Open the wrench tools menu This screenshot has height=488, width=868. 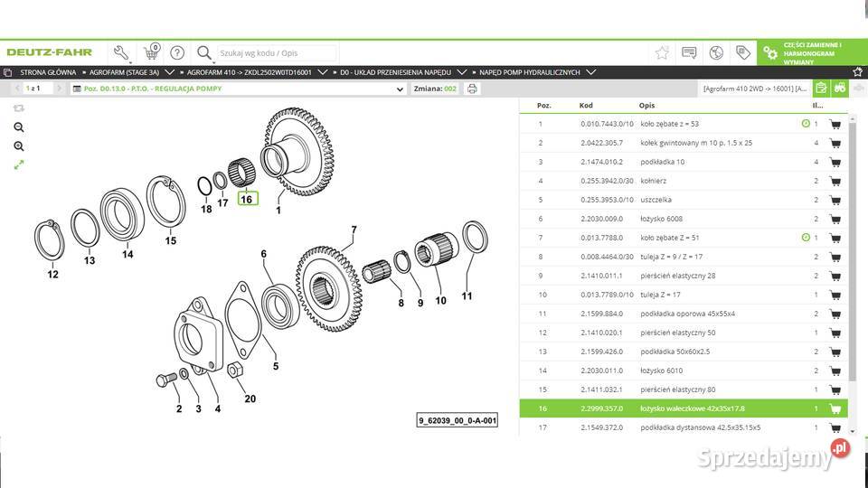pyautogui.click(x=121, y=52)
